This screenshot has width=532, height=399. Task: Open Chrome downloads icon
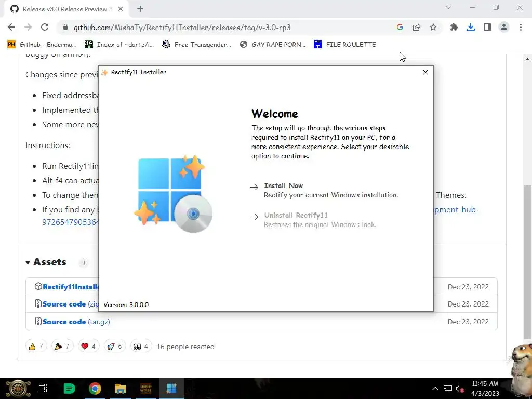[470, 28]
